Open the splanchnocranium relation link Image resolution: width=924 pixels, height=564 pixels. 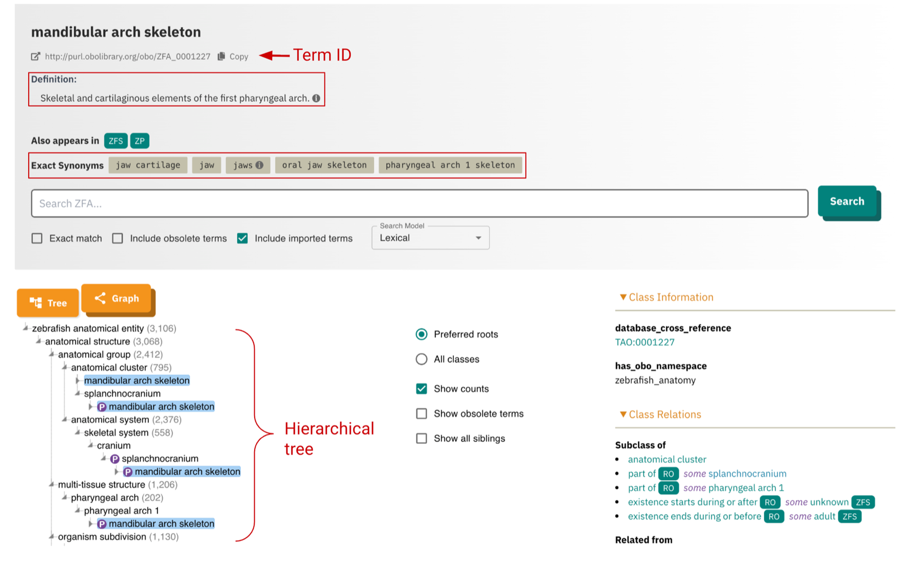747,474
